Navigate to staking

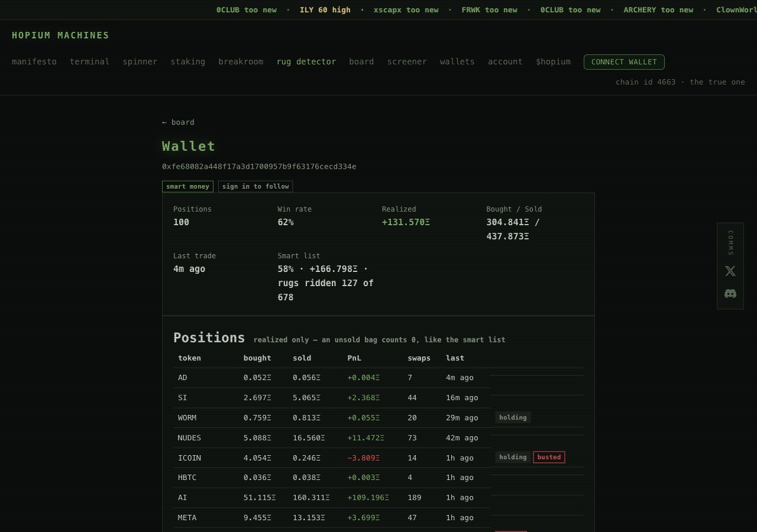188,61
